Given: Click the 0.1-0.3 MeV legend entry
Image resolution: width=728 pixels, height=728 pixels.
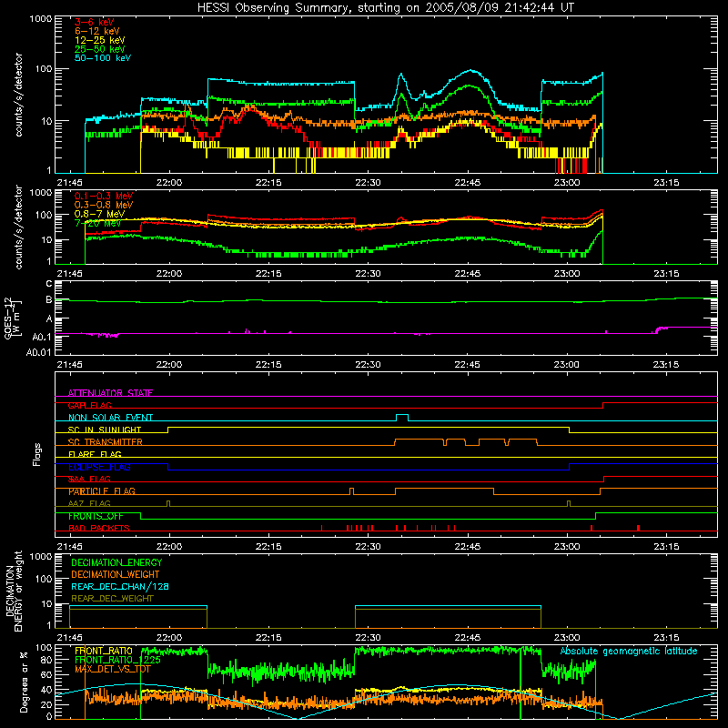Looking at the screenshot, I should click(104, 196).
